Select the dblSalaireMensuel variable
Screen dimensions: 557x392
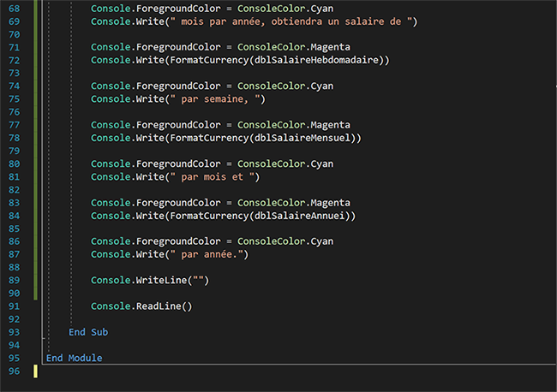[x=302, y=138]
